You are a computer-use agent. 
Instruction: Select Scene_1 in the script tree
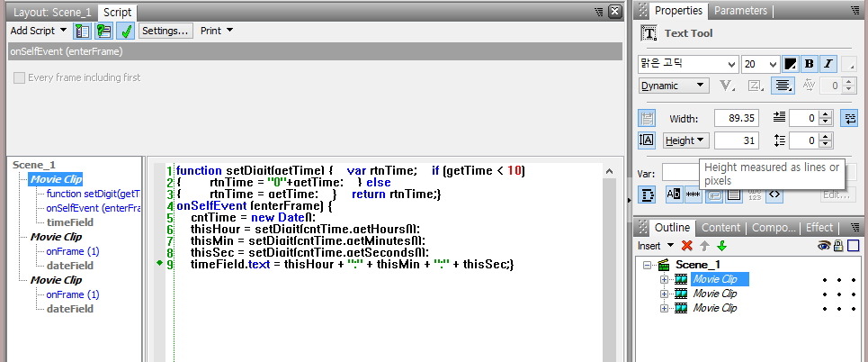[x=34, y=165]
